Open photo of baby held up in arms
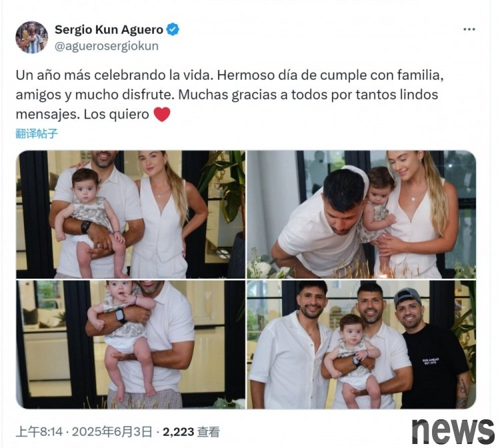500x448 pixels. click(x=131, y=345)
